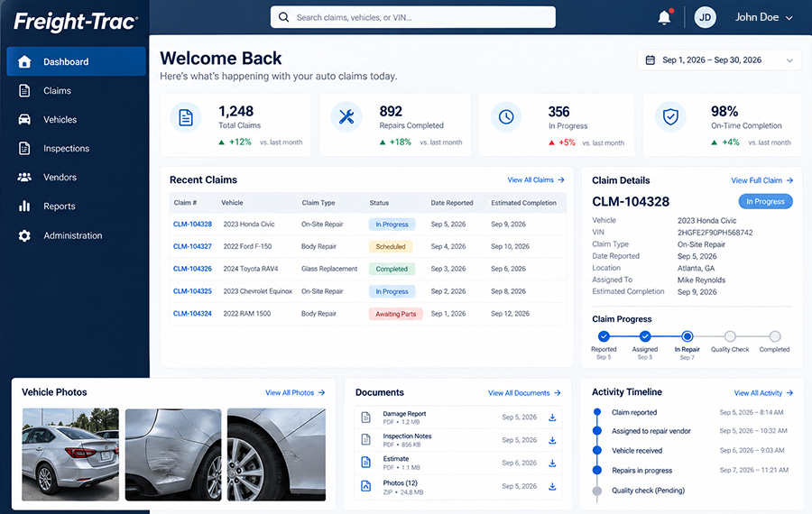812x514 pixels.
Task: Open the full silver car rear photo
Action: (70, 454)
